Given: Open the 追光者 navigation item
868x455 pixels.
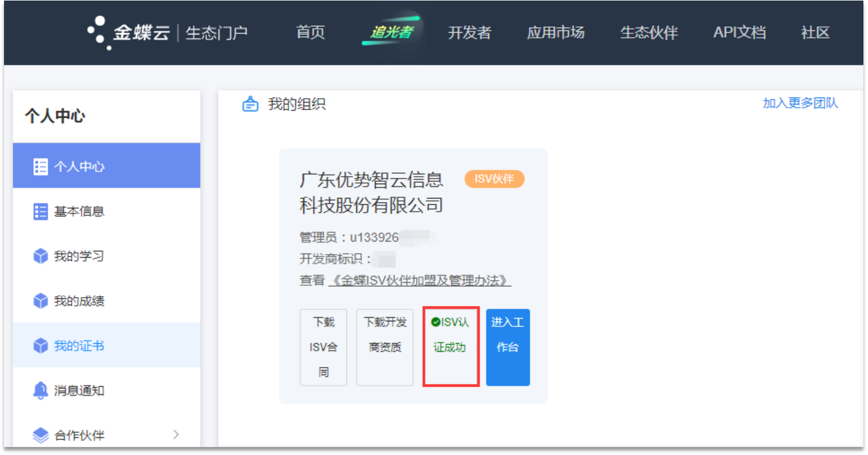Looking at the screenshot, I should 391,31.
